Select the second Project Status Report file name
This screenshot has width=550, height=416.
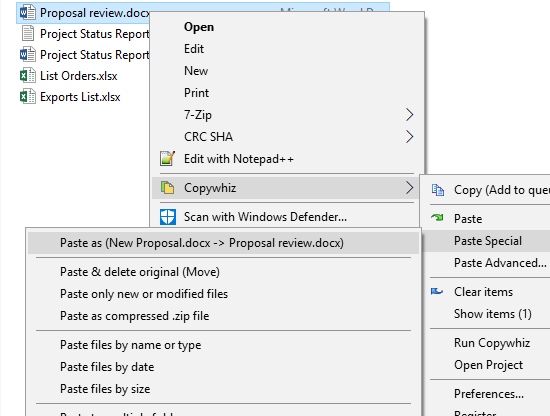95,55
